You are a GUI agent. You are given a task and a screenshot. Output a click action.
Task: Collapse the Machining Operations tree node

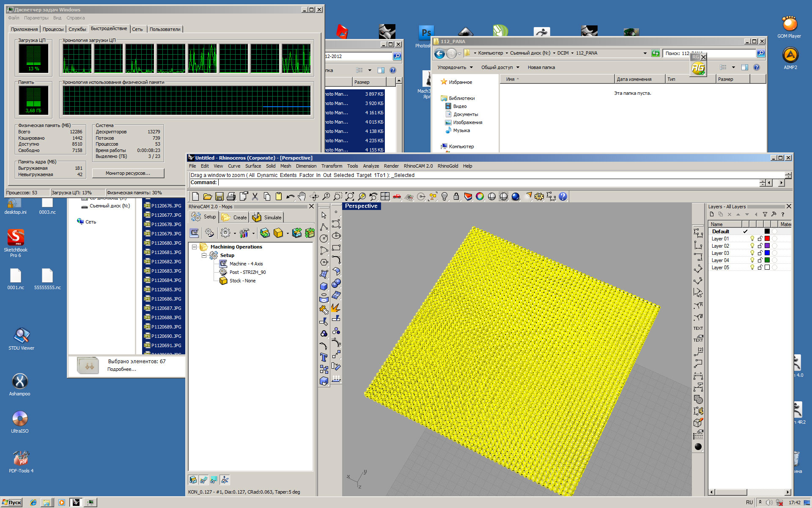click(195, 247)
